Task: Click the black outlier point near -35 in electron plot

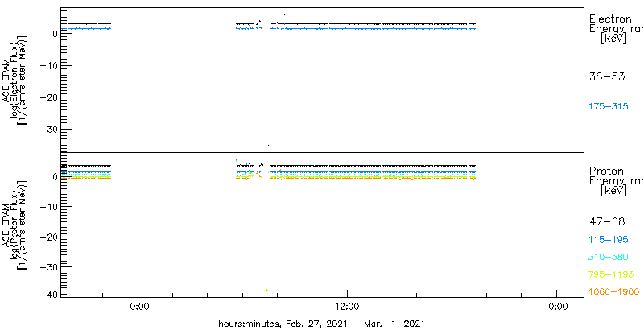Action: pos(268,146)
